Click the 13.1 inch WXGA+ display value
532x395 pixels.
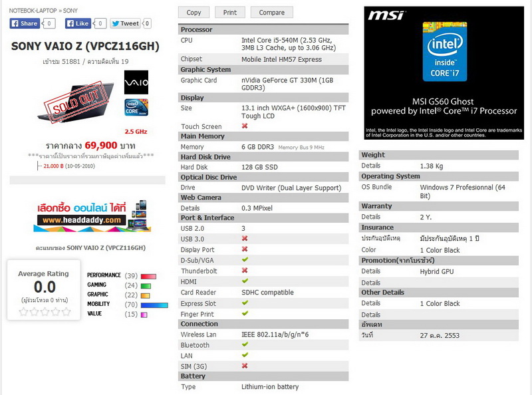pos(293,112)
